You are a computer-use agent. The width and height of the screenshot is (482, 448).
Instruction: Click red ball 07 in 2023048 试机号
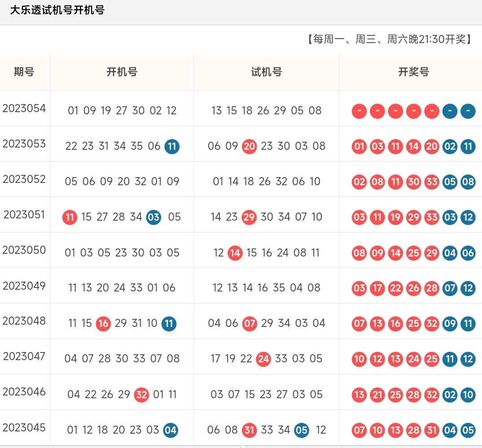point(250,324)
